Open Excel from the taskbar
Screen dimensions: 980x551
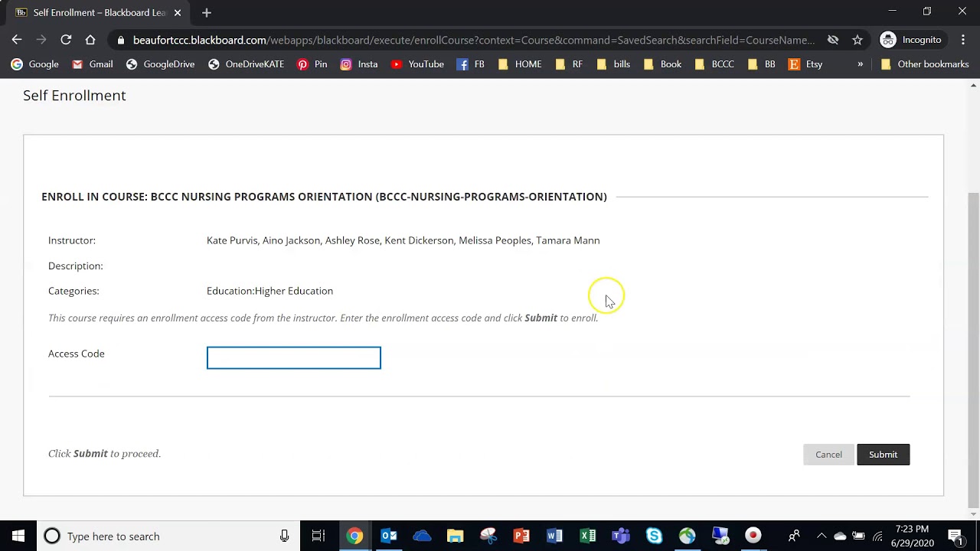click(587, 536)
